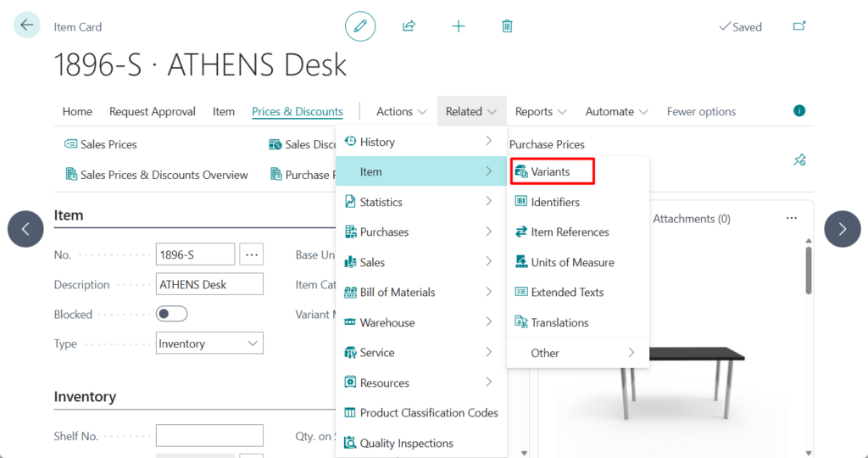Open the Type dropdown showing Inventory
868x458 pixels.
[x=209, y=343]
